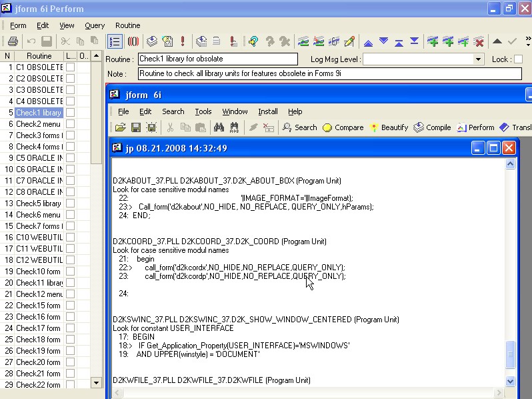
Task: Print using the printer icon in Perform toolbar
Action: (13, 41)
